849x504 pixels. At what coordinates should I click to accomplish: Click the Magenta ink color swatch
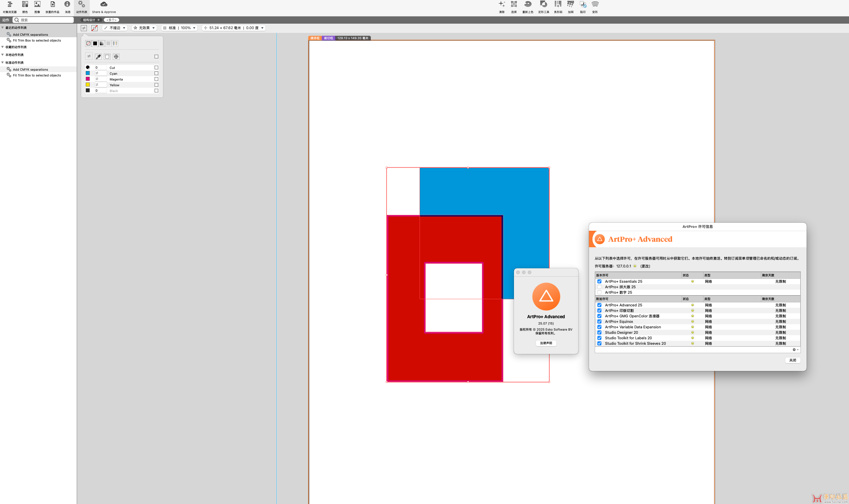(88, 79)
